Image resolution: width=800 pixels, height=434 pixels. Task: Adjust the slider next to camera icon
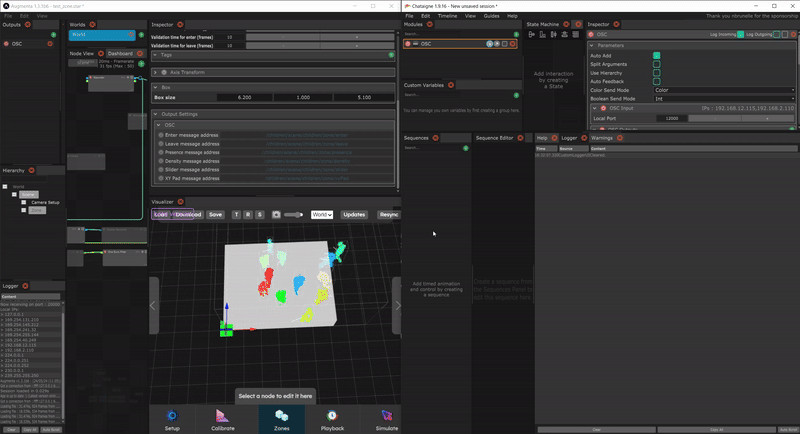click(293, 214)
